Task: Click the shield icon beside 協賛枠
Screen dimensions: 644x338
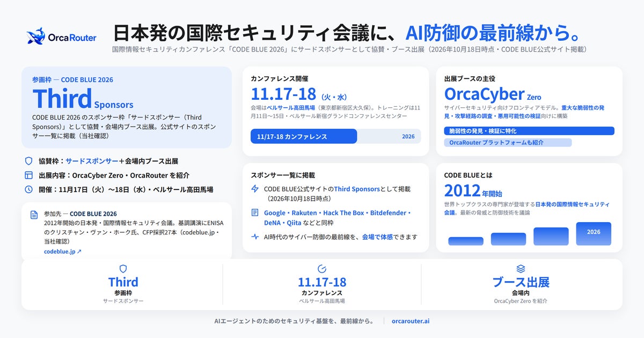Action: 29,161
